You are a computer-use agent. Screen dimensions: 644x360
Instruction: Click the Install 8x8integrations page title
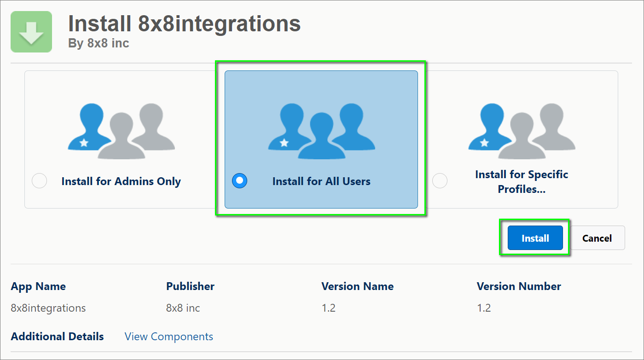click(x=184, y=23)
